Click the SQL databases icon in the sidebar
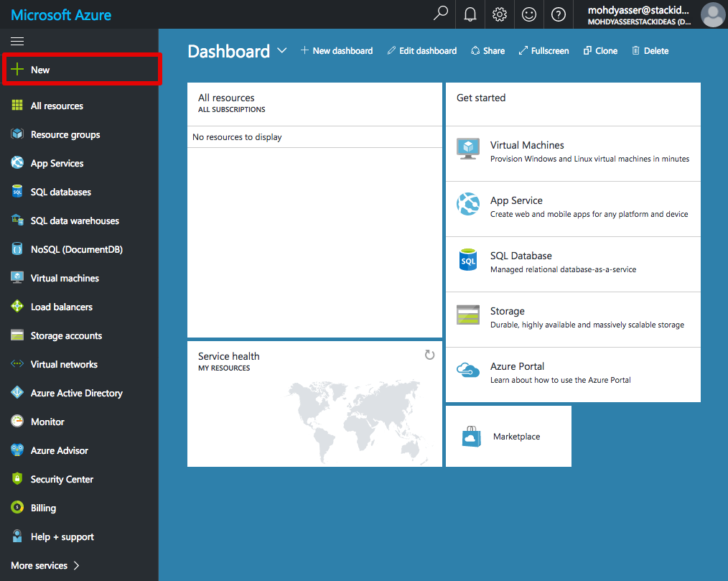Screen dimensions: 728x581 17,191
